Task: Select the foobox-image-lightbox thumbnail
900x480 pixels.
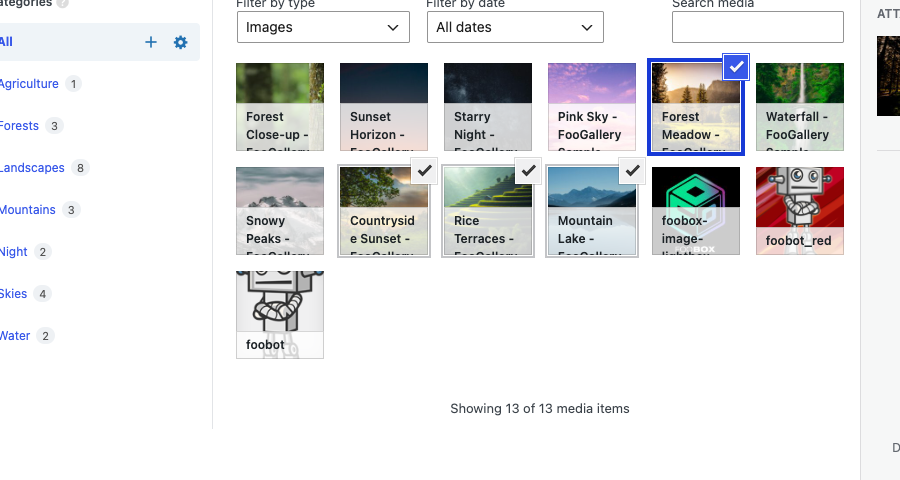Action: click(x=696, y=211)
